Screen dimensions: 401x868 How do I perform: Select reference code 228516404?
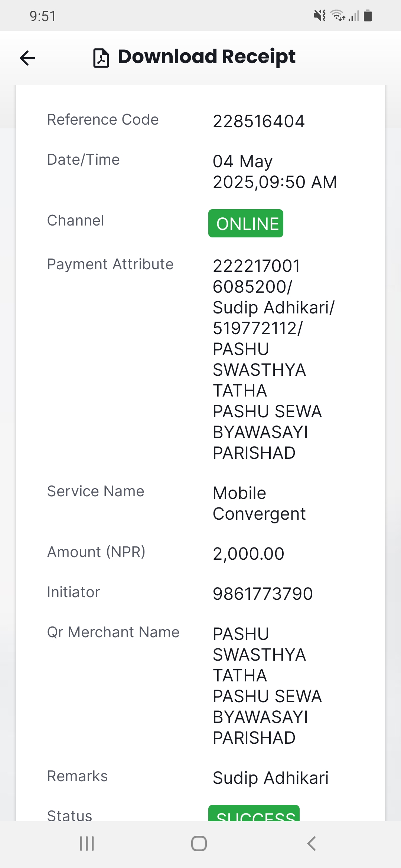pos(259,121)
